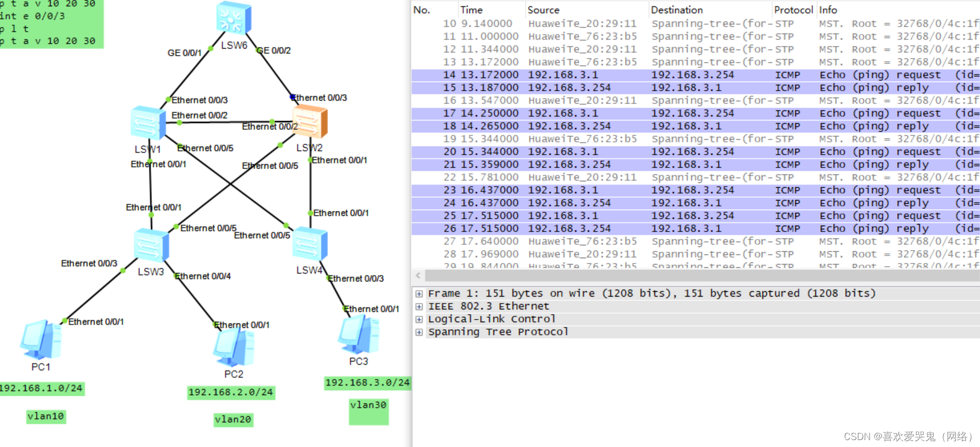Select packet 12 at time 11.344000
This screenshot has width=980, height=447.
point(696,50)
